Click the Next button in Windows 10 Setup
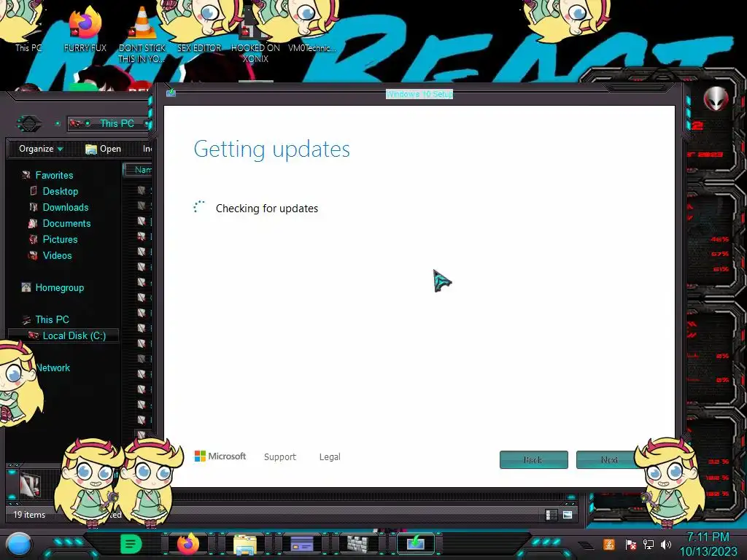Screen dimensions: 747x560 click(x=609, y=459)
